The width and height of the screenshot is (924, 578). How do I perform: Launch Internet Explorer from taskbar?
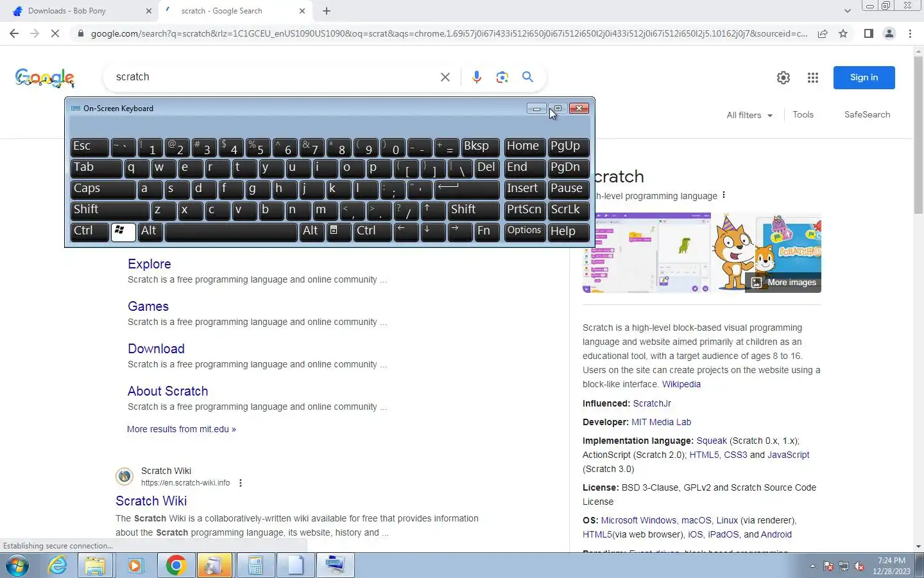pyautogui.click(x=58, y=566)
